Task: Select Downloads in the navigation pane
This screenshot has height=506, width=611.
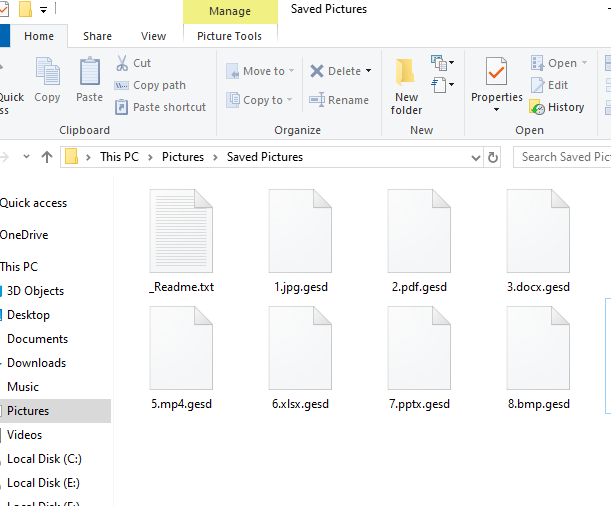Action: (x=36, y=363)
